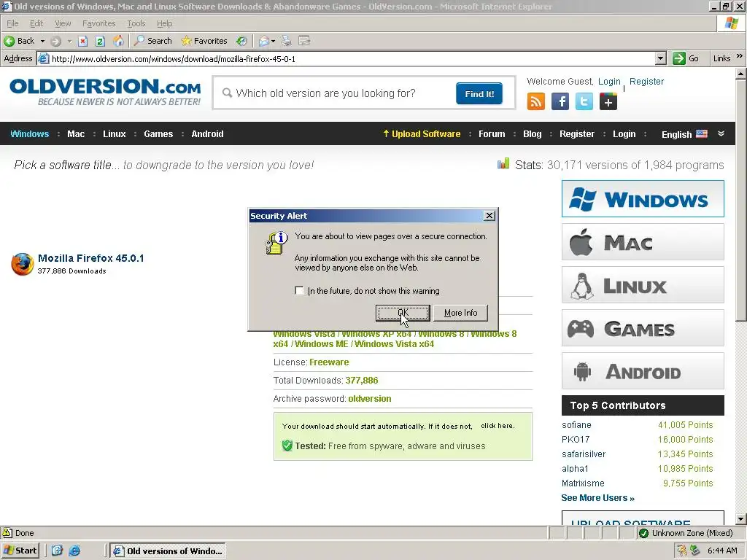Click the magnifier icon in site search

click(228, 93)
